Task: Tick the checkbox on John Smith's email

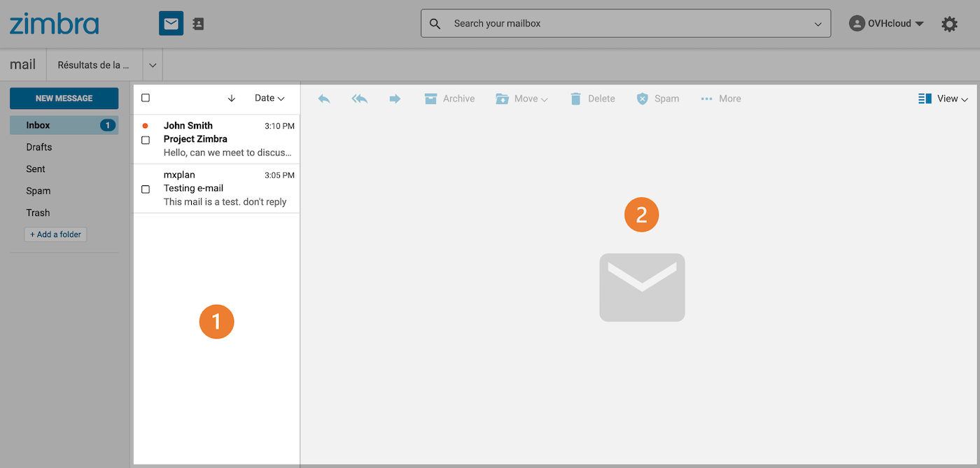Action: [146, 140]
